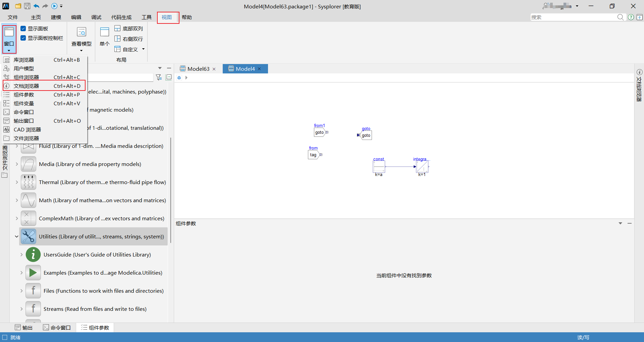Select the 单个 single layout icon
644x342 pixels.
105,32
